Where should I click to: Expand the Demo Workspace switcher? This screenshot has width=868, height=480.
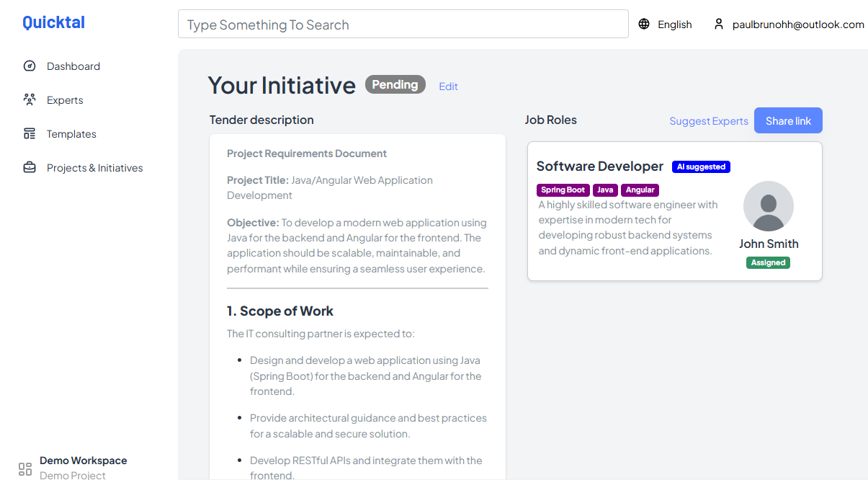point(83,461)
